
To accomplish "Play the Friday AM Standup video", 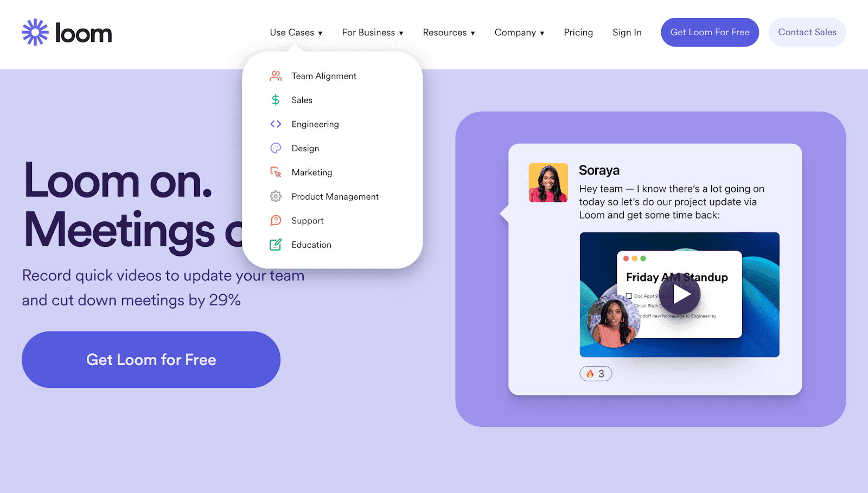I will pyautogui.click(x=681, y=294).
